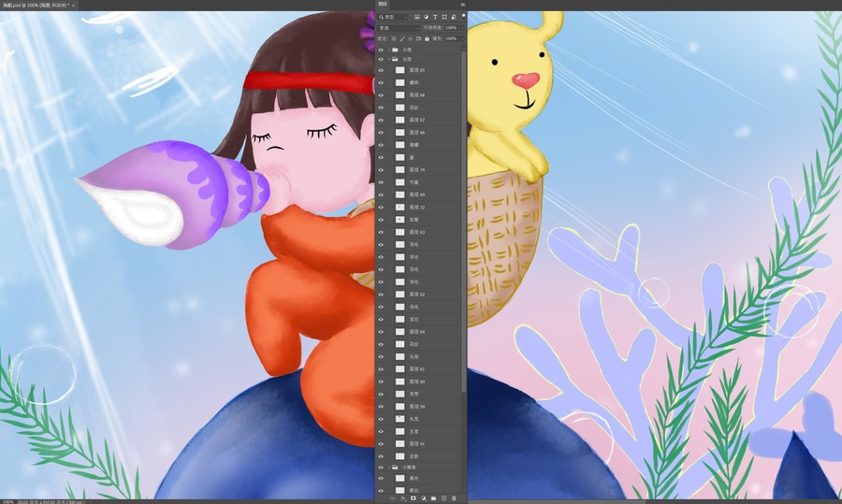Select layer named 图层 61
Screen dimensions: 842x504
click(417, 369)
